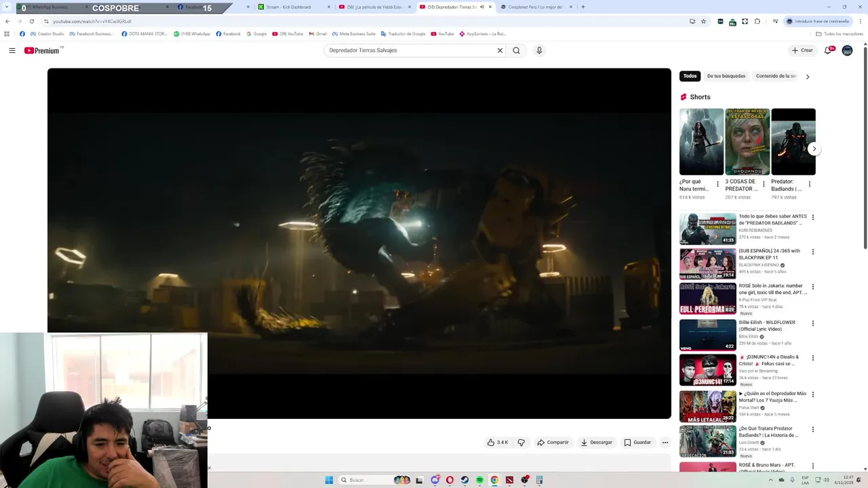Select the 'Todos' filter chip

pos(690,76)
